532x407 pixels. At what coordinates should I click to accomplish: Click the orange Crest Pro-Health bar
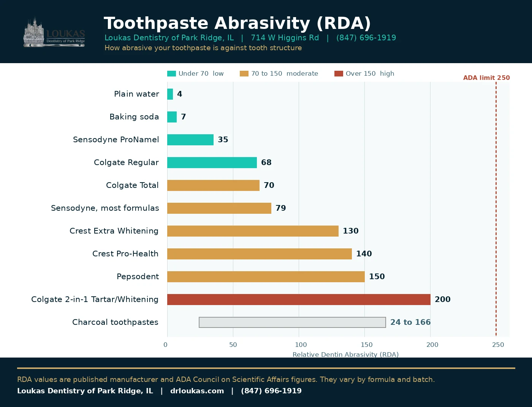pyautogui.click(x=260, y=254)
